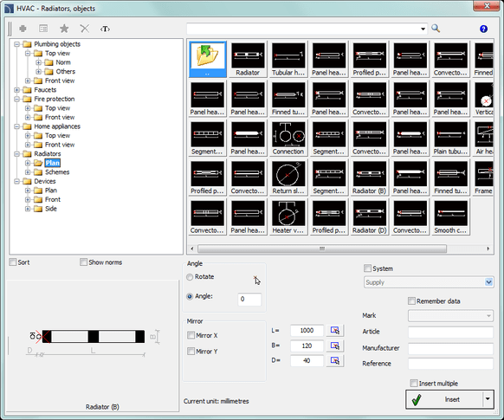Viewport: 504px width, 420px height.
Task: Select the Connection symbol thumbnail
Action: pyautogui.click(x=288, y=139)
